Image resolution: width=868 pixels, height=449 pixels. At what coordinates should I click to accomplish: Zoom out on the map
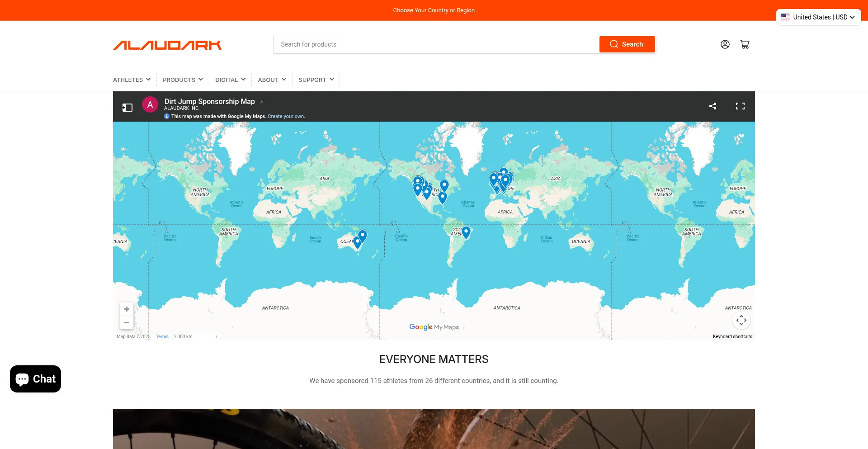point(127,323)
